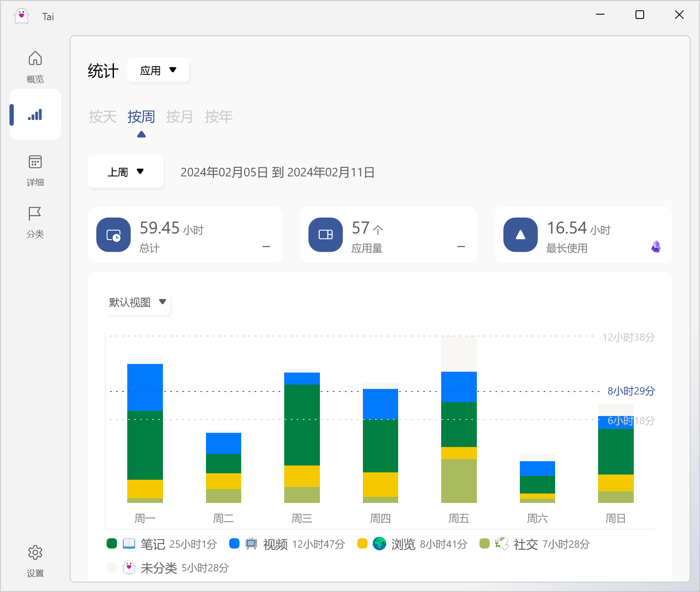Click the 笔记 notebook legend icon
Screen dimensions: 700x592
129,544
